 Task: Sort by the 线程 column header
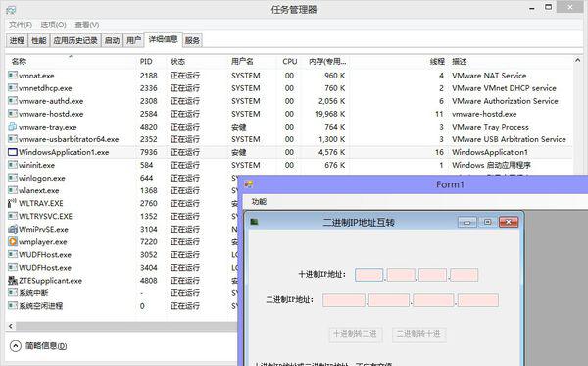click(x=398, y=61)
